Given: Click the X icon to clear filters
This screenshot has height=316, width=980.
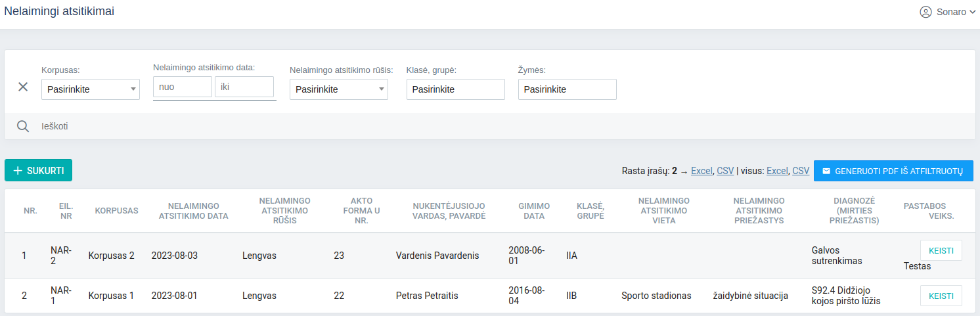Looking at the screenshot, I should (23, 87).
